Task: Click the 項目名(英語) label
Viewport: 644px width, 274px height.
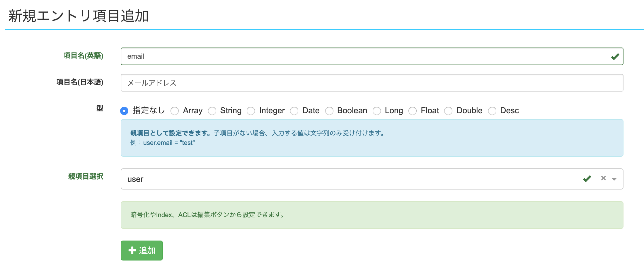Action: 84,56
